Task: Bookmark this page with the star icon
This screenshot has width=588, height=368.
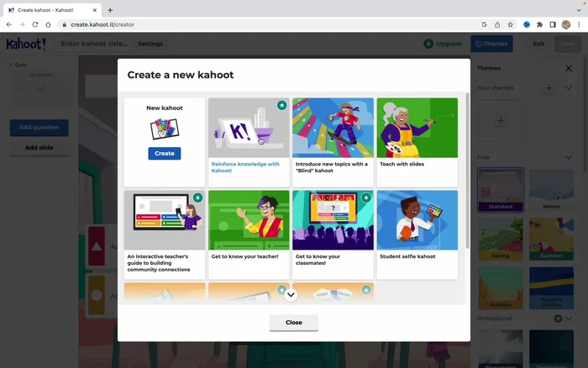Action: [x=511, y=25]
